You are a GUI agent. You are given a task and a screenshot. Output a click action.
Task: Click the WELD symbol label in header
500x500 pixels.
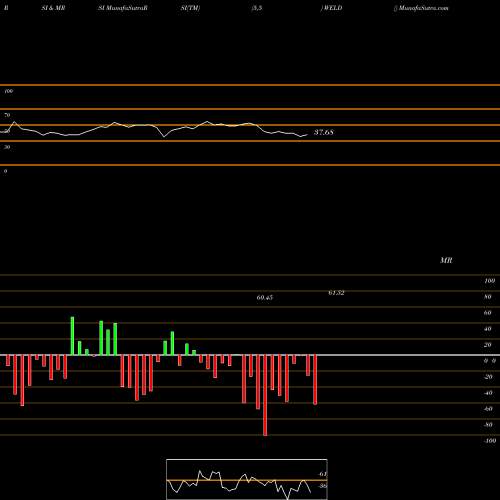point(333,8)
